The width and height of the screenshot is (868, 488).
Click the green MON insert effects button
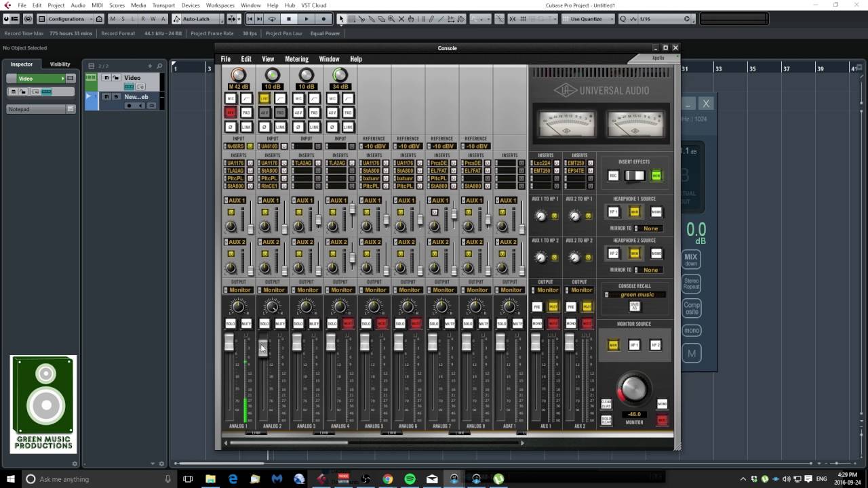tap(656, 176)
